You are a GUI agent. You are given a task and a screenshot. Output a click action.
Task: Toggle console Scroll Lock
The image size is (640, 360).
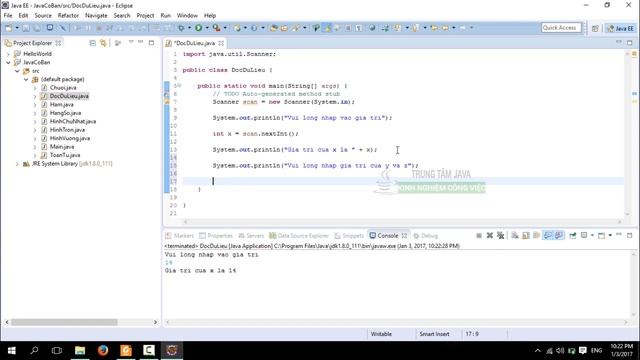pyautogui.click(x=526, y=236)
